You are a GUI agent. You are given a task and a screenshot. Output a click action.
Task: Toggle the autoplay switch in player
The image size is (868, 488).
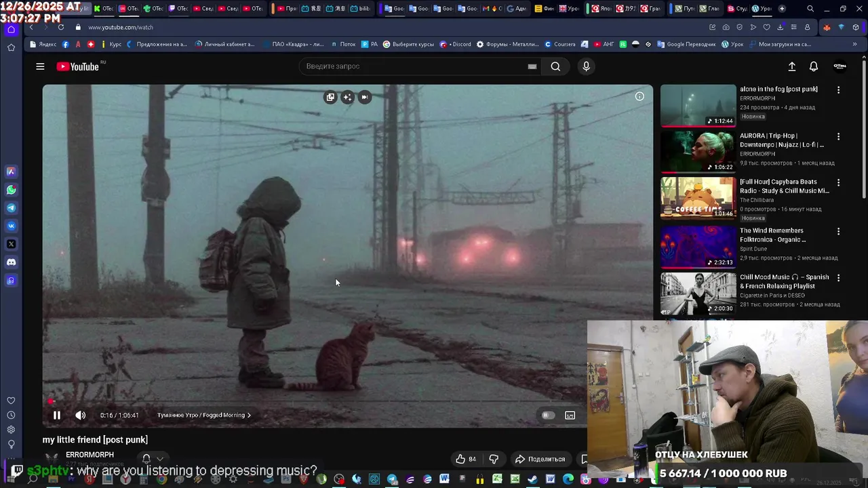(x=548, y=415)
